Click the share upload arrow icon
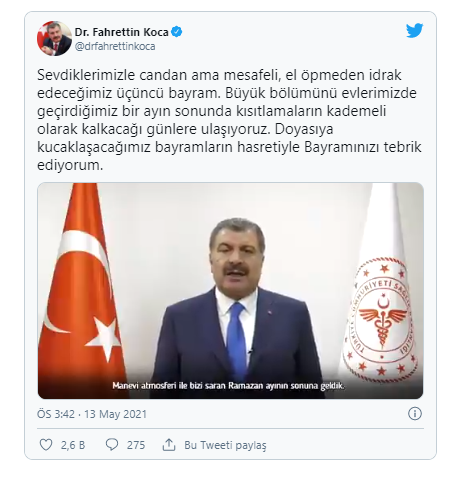 tap(169, 444)
